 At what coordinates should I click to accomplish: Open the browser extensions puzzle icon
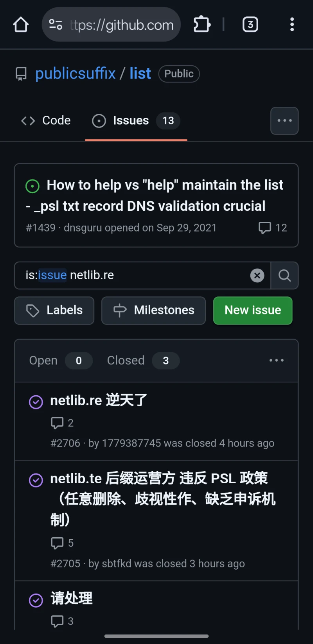pos(202,25)
